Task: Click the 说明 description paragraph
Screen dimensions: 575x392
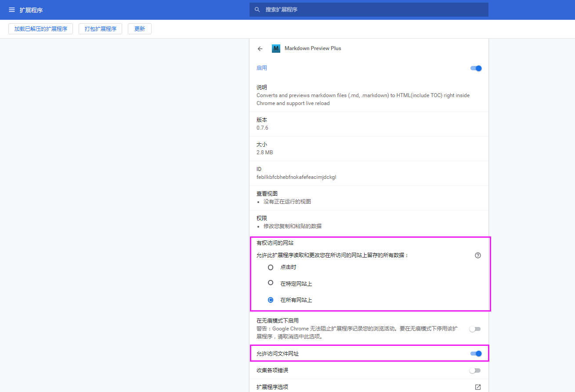Action: tap(363, 99)
